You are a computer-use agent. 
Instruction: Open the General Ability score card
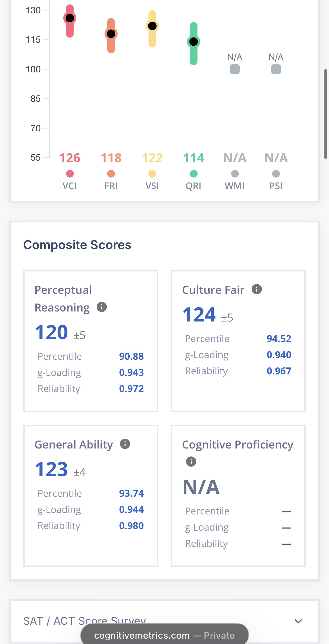pyautogui.click(x=91, y=496)
